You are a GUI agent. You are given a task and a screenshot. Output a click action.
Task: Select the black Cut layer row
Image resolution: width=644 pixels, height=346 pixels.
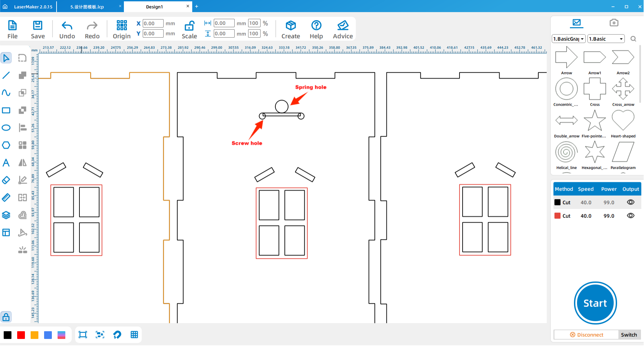pos(597,202)
